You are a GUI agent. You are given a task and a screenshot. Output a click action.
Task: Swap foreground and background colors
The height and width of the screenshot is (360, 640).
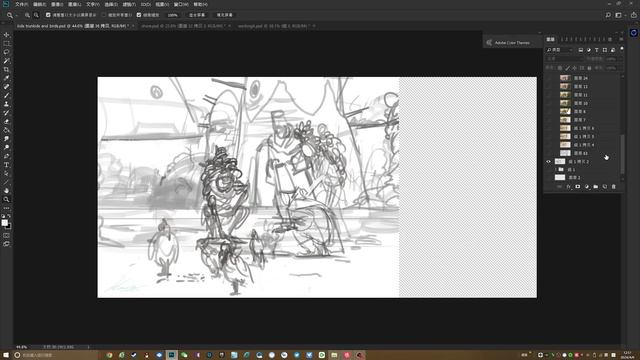click(x=9, y=216)
